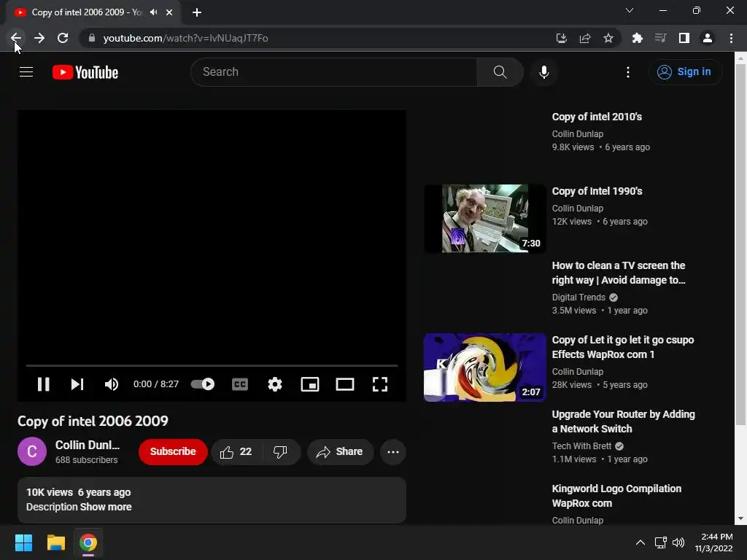The height and width of the screenshot is (560, 747).
Task: Toggle closed captions CC button
Action: tap(239, 384)
